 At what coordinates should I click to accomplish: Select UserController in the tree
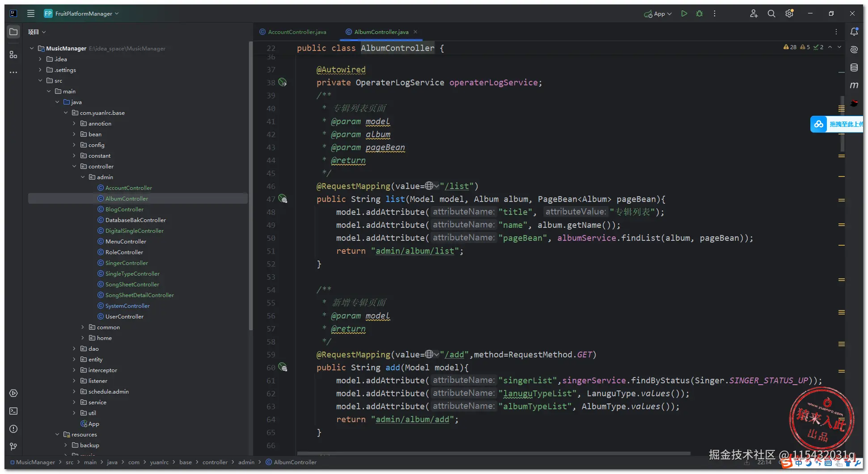[124, 316]
